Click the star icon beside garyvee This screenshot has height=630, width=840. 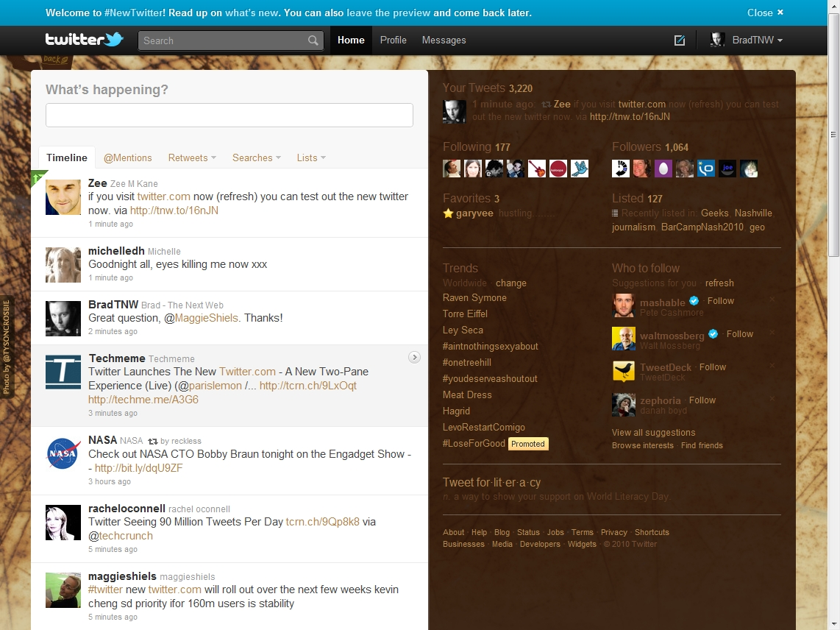pyautogui.click(x=449, y=213)
